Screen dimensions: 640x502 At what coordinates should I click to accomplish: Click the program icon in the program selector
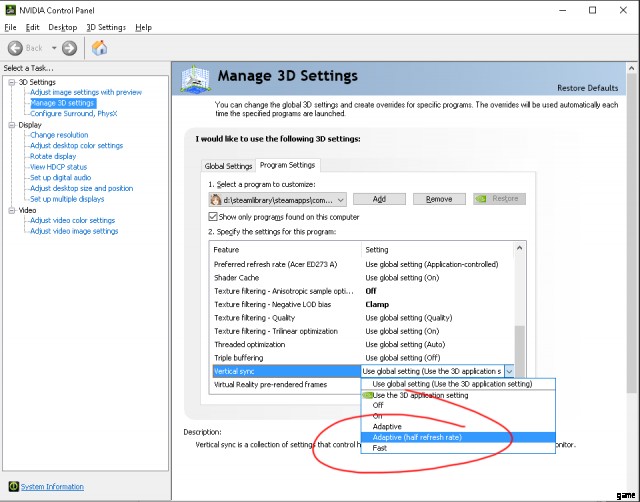[x=216, y=199]
